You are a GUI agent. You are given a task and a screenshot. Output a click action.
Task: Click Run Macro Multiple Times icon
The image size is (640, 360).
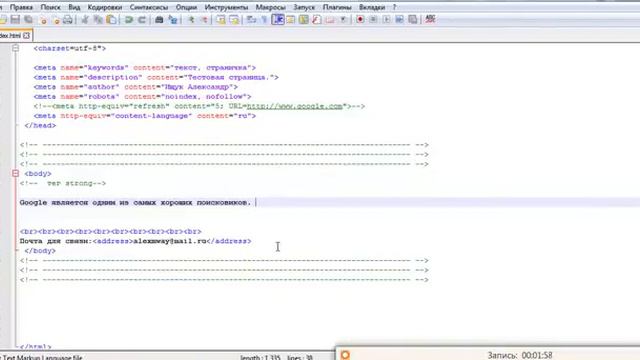pyautogui.click(x=399, y=19)
